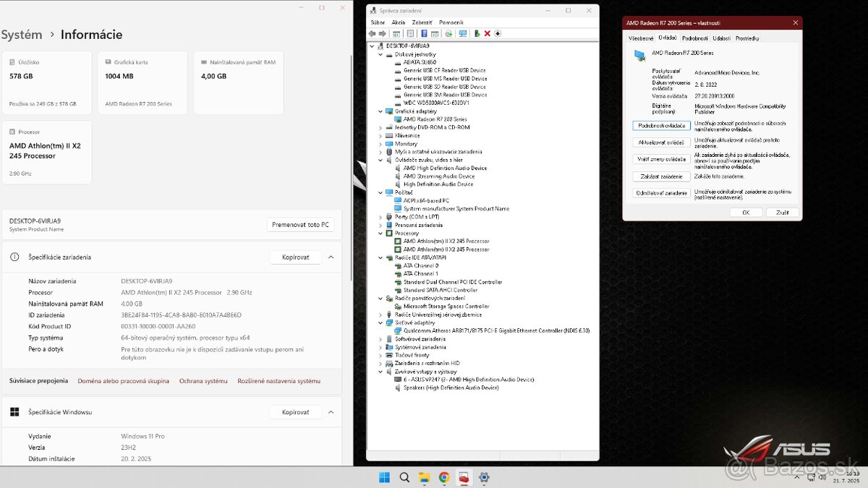
Task: Open the Akcia menu in Device Manager
Action: [398, 22]
